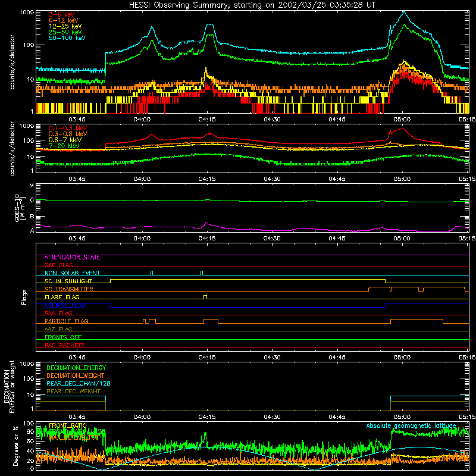Select the SC_TRANSMITTER flag label
476x476 pixels.
(x=68, y=289)
